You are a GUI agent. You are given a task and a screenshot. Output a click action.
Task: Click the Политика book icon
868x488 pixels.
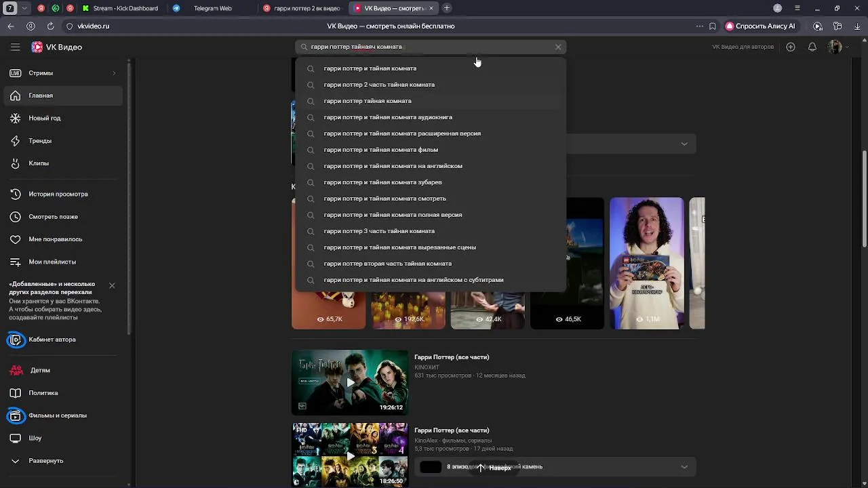tap(15, 393)
